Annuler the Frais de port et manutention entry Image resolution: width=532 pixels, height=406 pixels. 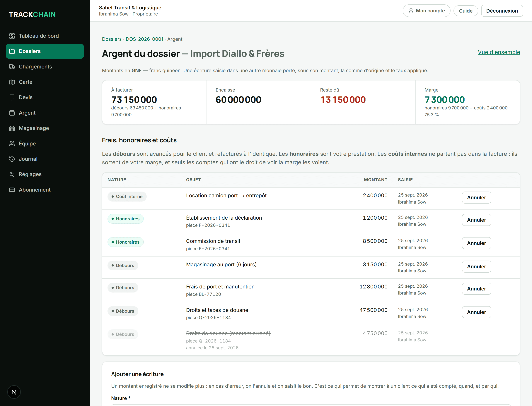(x=476, y=289)
